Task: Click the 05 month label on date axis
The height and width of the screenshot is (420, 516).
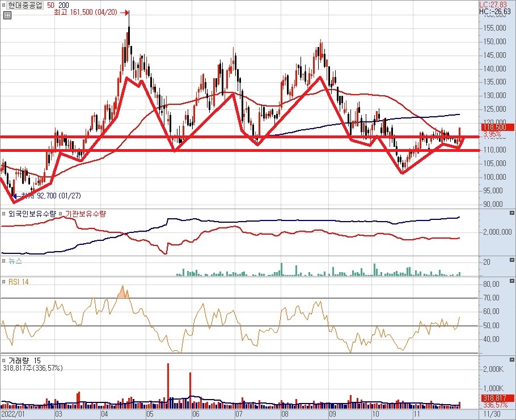Action: click(150, 414)
